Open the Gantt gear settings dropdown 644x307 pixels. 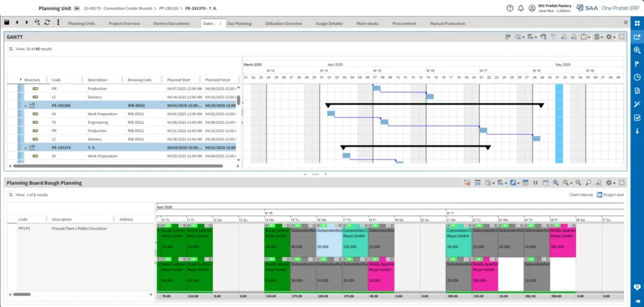pyautogui.click(x=611, y=37)
